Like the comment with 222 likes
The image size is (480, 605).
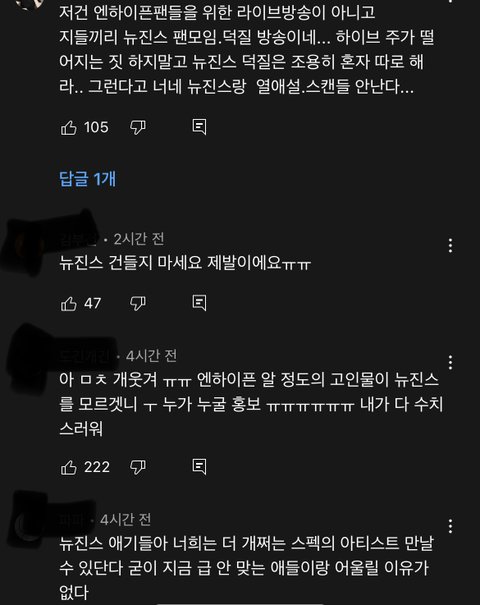coord(69,468)
